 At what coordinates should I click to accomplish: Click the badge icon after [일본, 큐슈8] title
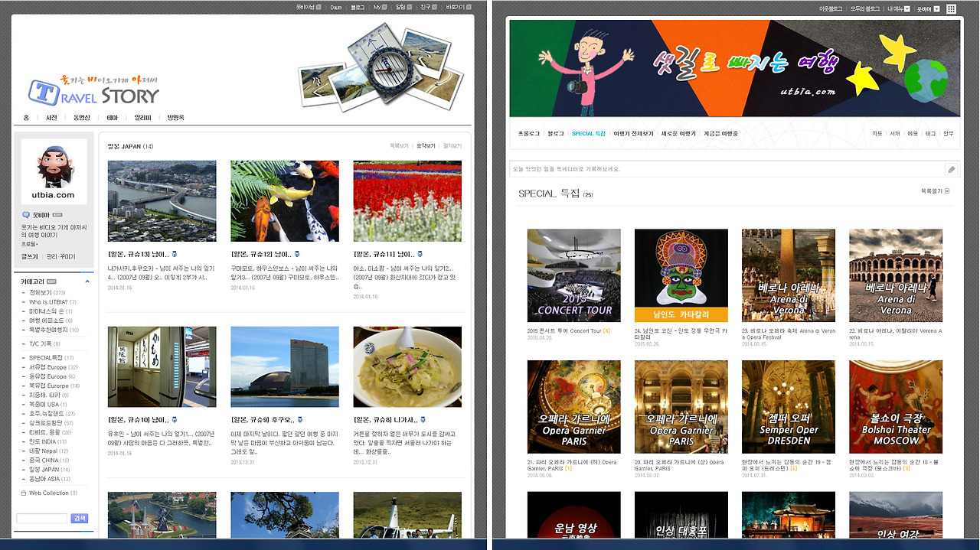click(423, 419)
